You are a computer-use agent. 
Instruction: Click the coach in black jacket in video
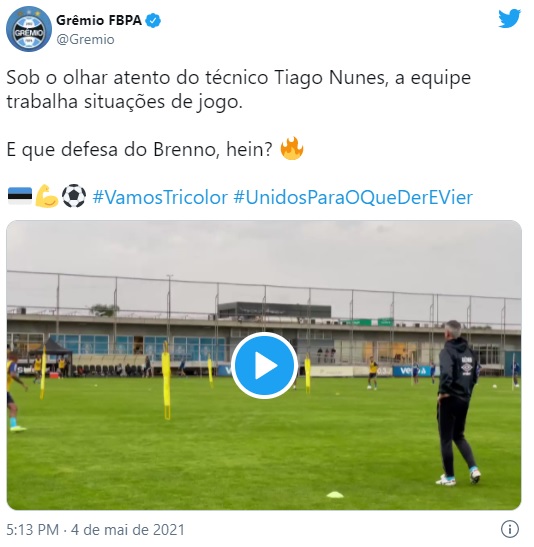pyautogui.click(x=457, y=403)
